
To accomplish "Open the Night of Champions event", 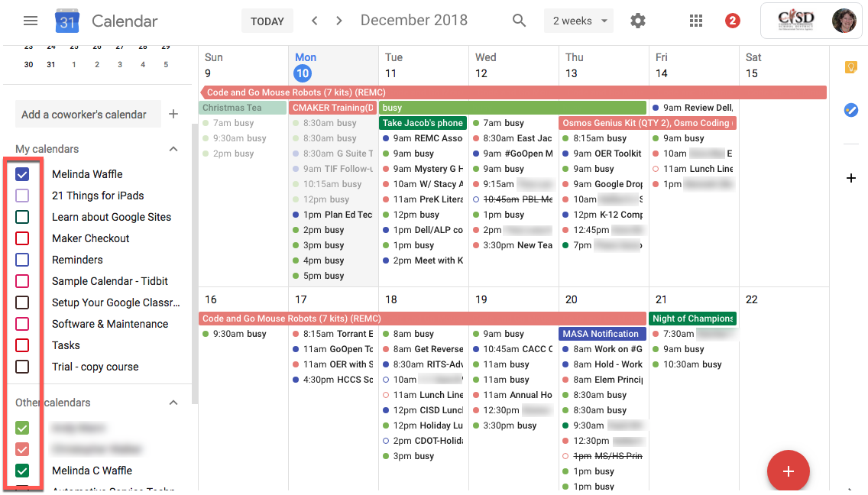I will [692, 319].
